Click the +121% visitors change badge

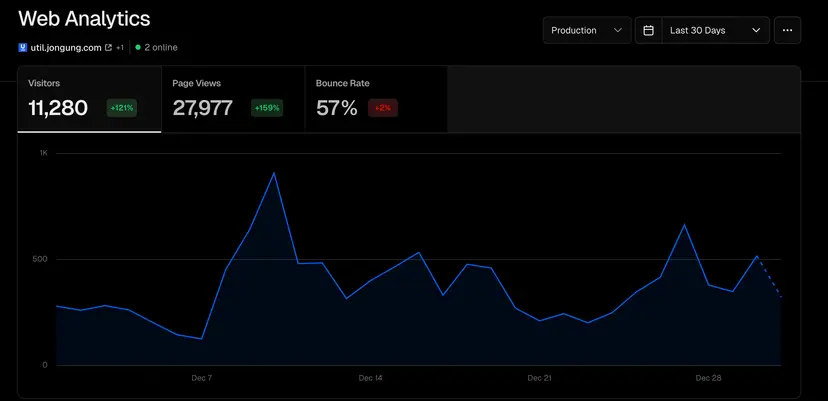[122, 108]
